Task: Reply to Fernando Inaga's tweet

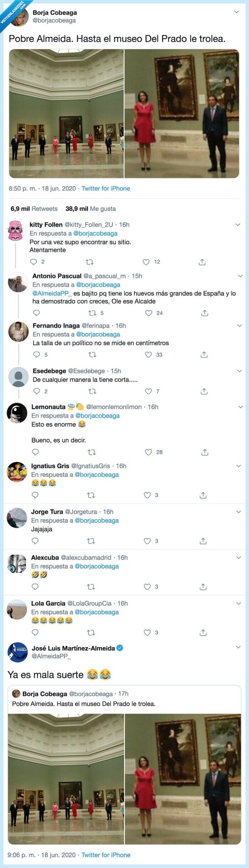Action: click(36, 355)
